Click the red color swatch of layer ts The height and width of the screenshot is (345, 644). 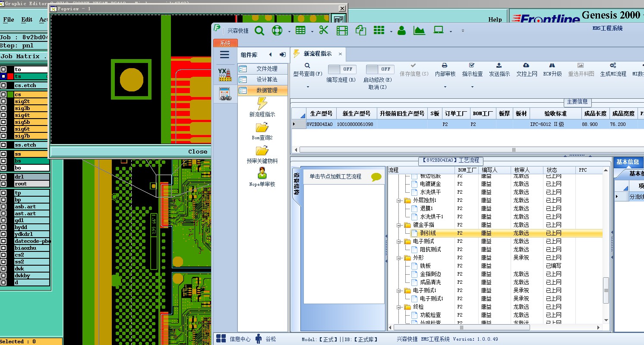click(10, 76)
